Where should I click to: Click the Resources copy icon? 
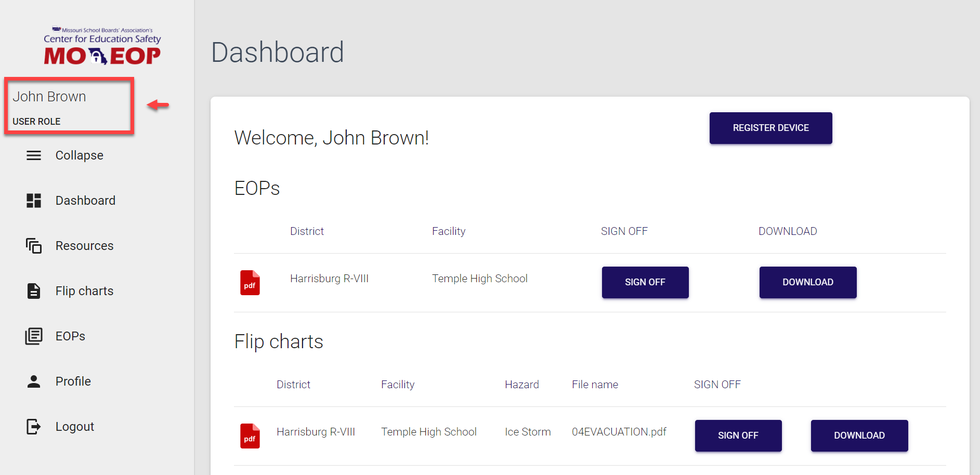coord(34,246)
